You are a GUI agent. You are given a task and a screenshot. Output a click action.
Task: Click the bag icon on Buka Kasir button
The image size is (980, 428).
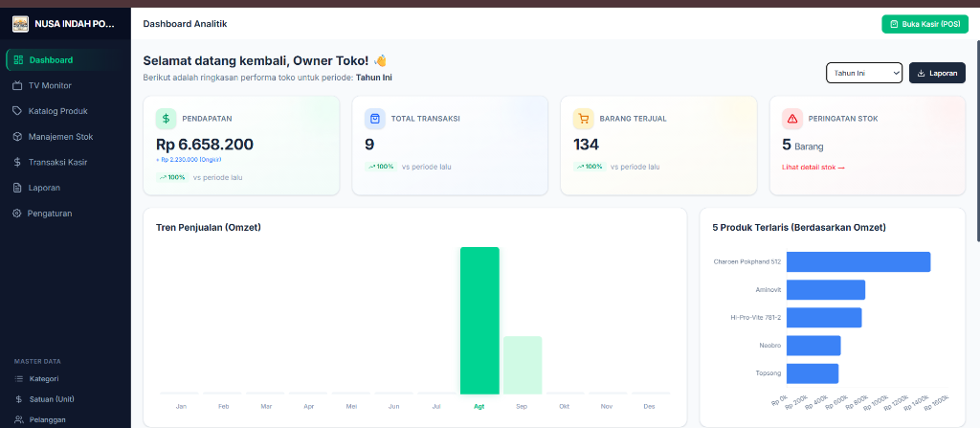click(895, 24)
